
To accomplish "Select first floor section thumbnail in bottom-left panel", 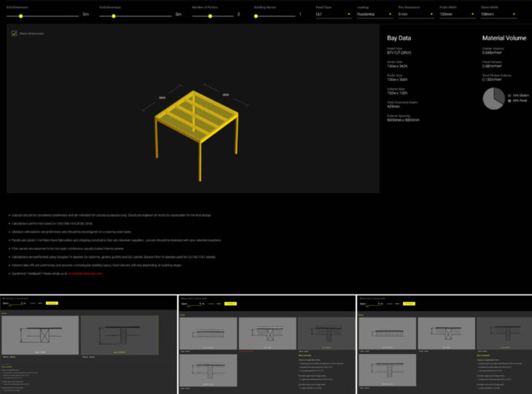I will (x=40, y=334).
